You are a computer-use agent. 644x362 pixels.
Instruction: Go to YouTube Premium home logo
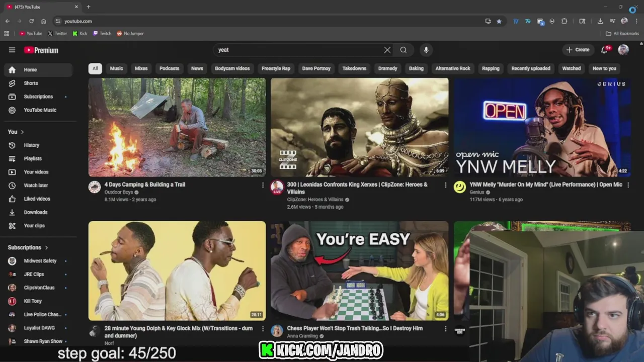coord(41,50)
